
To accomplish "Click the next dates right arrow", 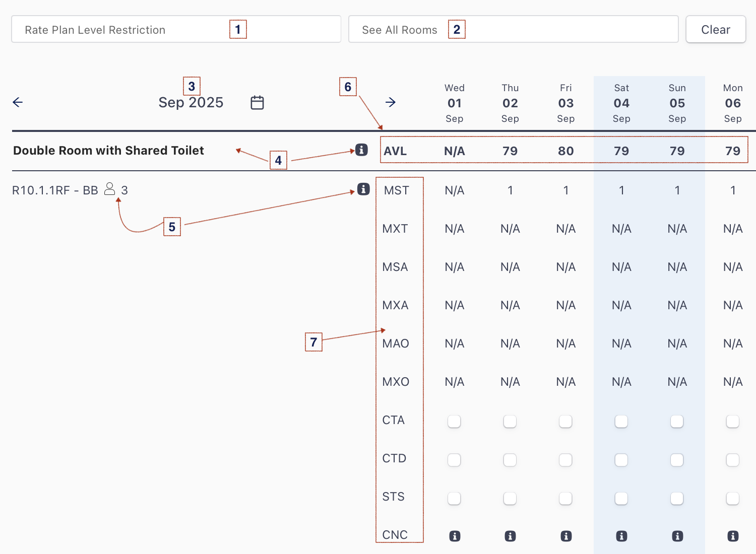I will pyautogui.click(x=390, y=103).
